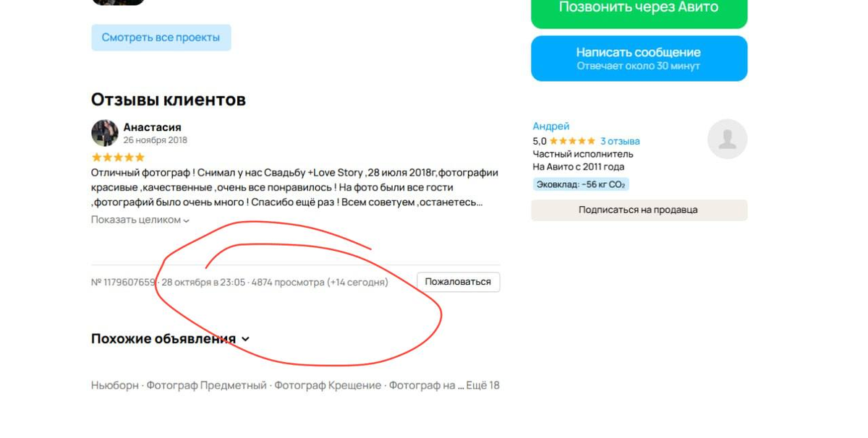Click the five-star rating under Анастасия's review

pos(118,158)
